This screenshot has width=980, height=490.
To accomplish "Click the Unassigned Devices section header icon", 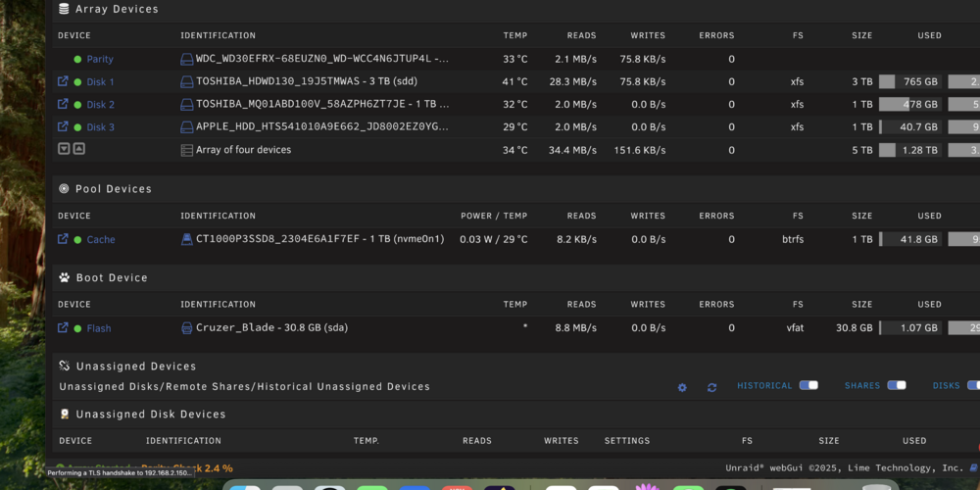I will point(64,367).
